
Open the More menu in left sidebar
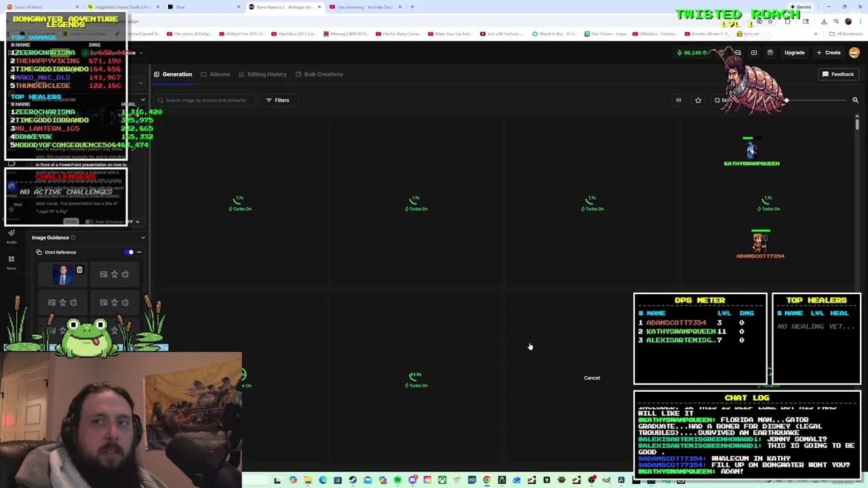(x=12, y=262)
